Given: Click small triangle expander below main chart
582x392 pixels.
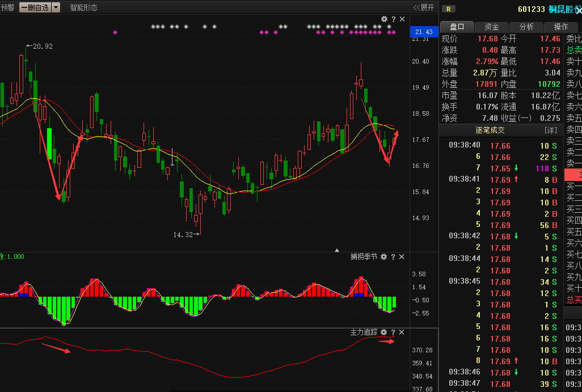Looking at the screenshot, I should (337, 250).
